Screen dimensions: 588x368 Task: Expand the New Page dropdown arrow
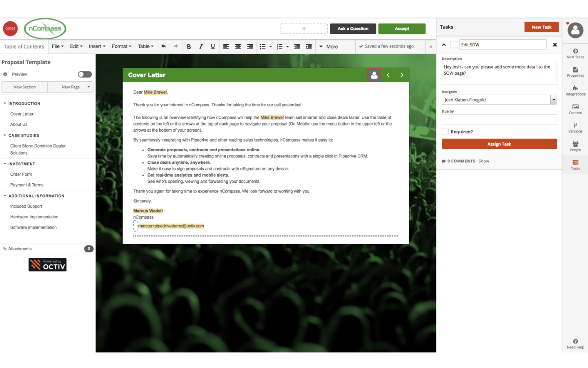pos(89,87)
